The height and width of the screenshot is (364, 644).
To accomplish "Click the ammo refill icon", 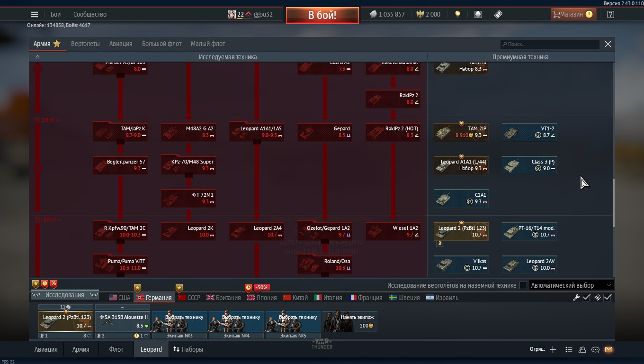I will coord(598,298).
